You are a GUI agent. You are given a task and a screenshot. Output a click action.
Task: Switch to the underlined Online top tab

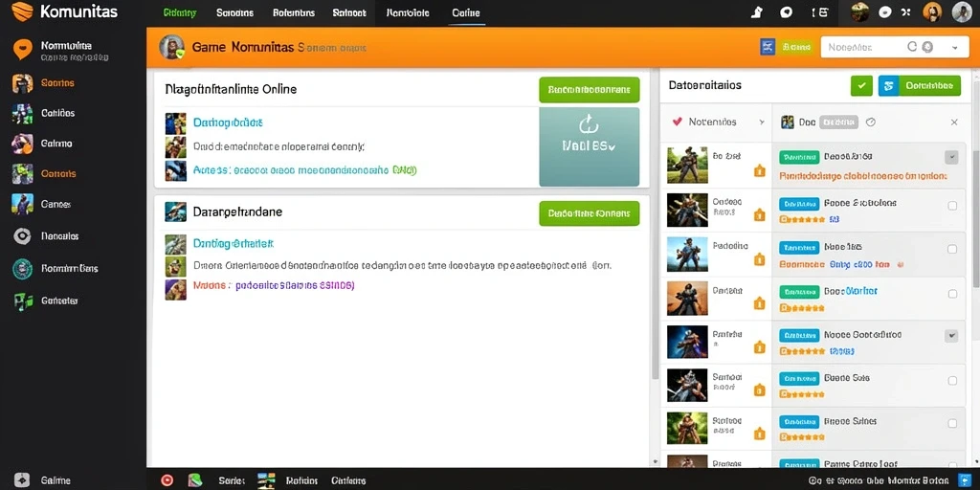click(466, 13)
